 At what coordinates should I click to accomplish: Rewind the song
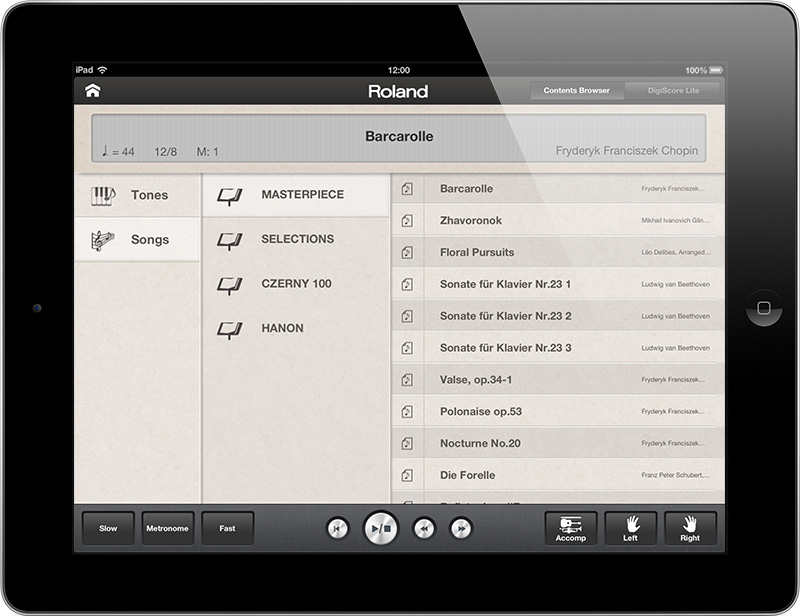click(424, 529)
